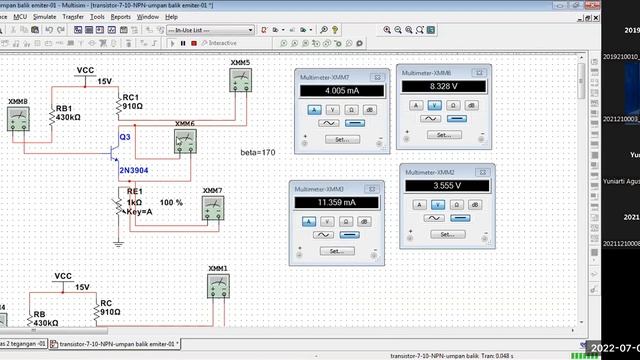Select ohm mode on 4.005 mA multimeter

pyautogui.click(x=351, y=110)
